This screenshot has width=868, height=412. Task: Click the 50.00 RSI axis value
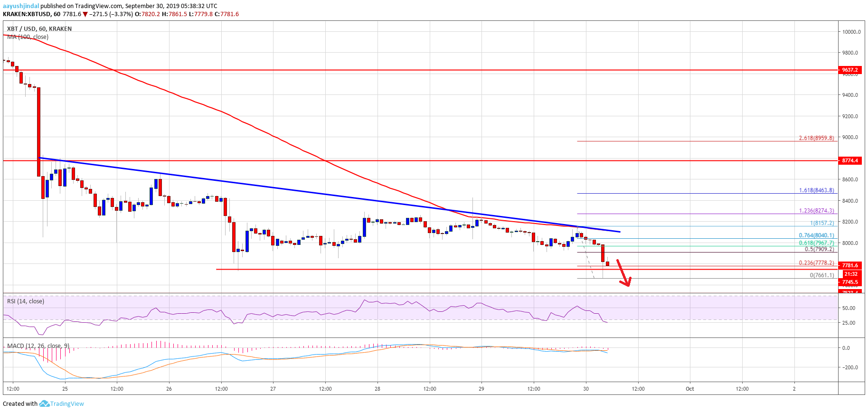[x=849, y=308]
